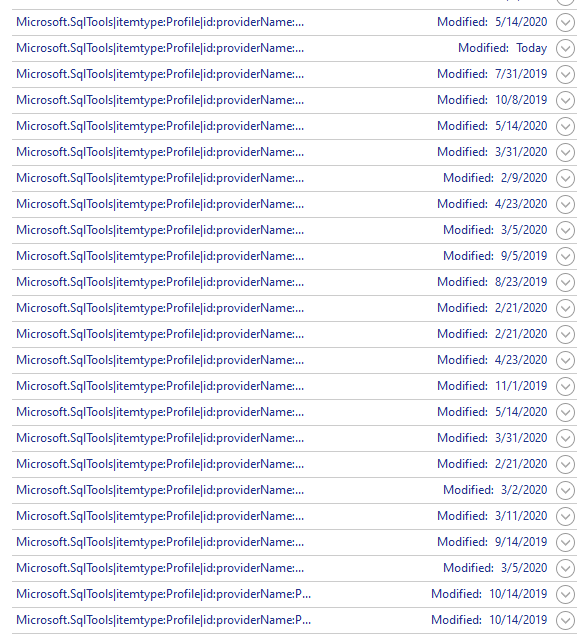Select Microsoft.SqlTools profile name dated 9/14/2019
This screenshot has width=581, height=637.
click(160, 542)
